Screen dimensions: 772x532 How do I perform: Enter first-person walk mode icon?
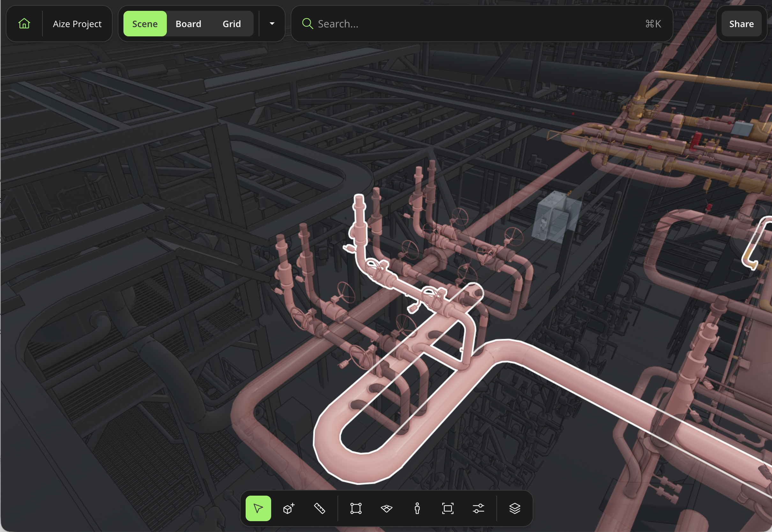[x=417, y=508]
